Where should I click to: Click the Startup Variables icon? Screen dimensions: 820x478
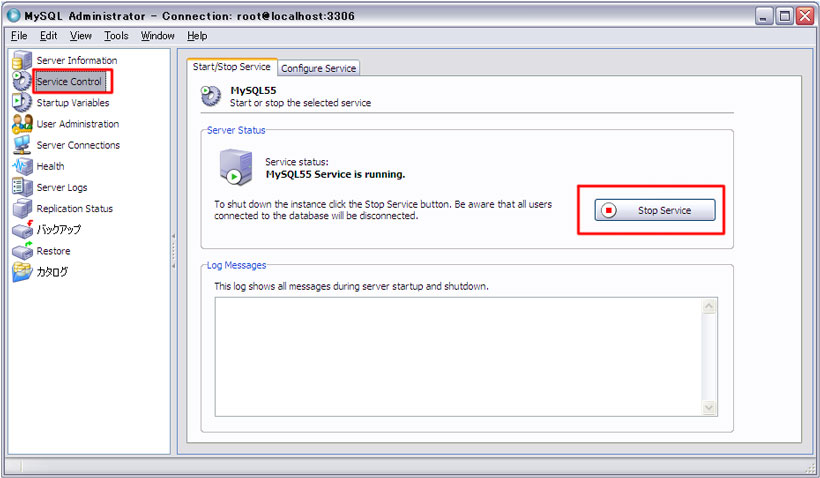21,102
